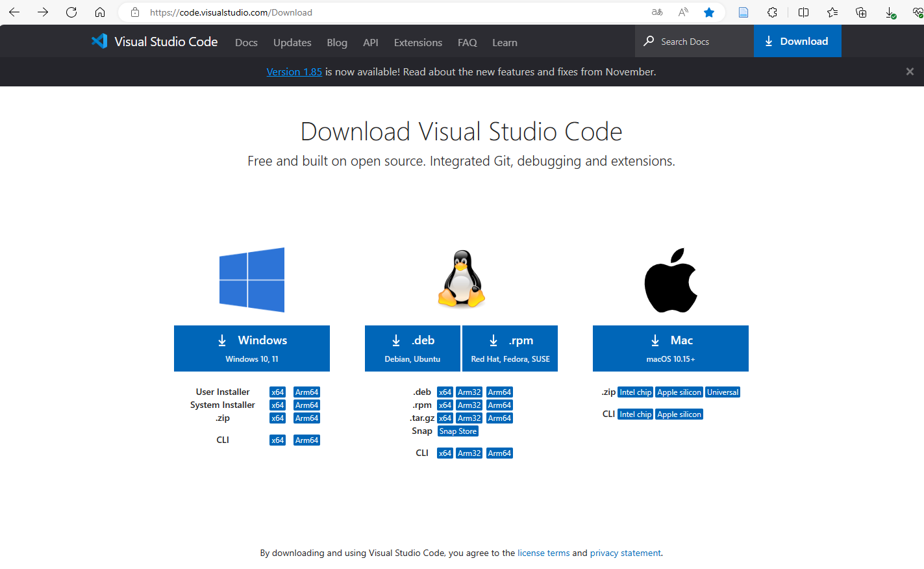
Task: Download Linux CLI Arm32
Action: (x=469, y=453)
